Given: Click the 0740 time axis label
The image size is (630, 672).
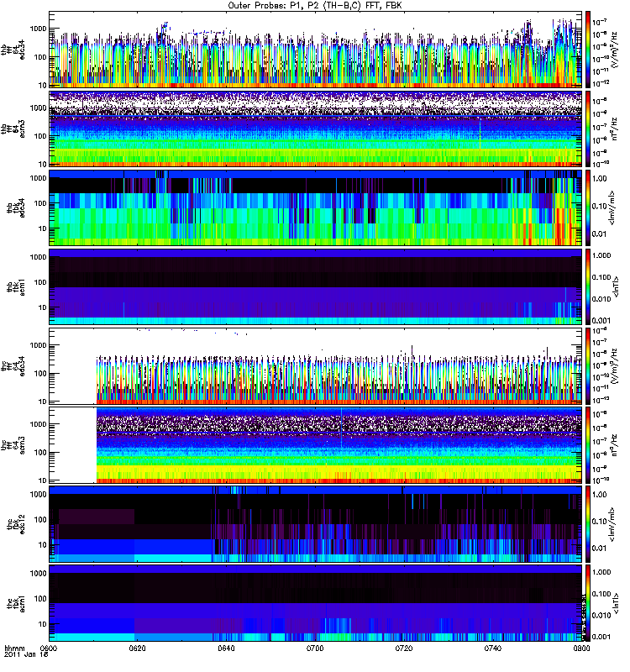Looking at the screenshot, I should tap(493, 648).
